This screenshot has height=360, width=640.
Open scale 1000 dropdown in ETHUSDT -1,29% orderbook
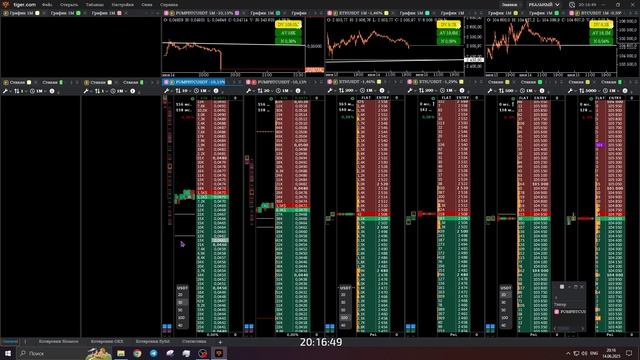(428, 91)
